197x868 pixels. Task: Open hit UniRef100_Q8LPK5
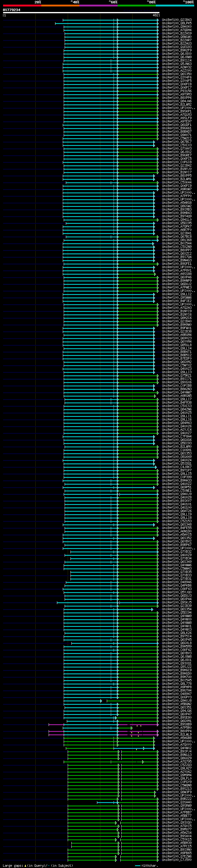click(x=177, y=23)
